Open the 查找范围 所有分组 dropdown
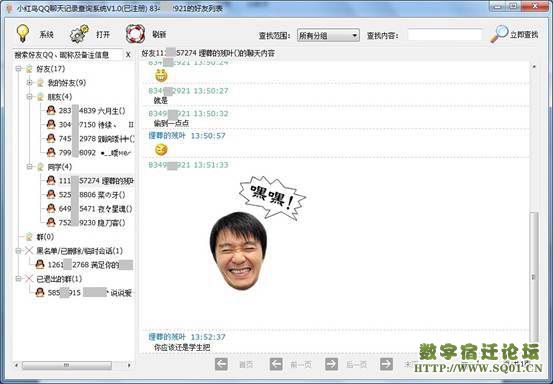Image resolution: width=553 pixels, height=384 pixels. [x=328, y=35]
